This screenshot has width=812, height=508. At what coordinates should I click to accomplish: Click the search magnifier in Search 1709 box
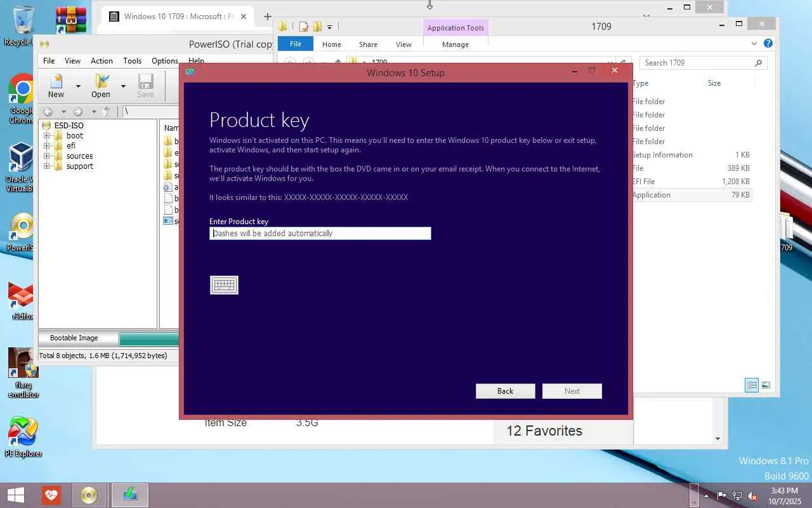[758, 63]
